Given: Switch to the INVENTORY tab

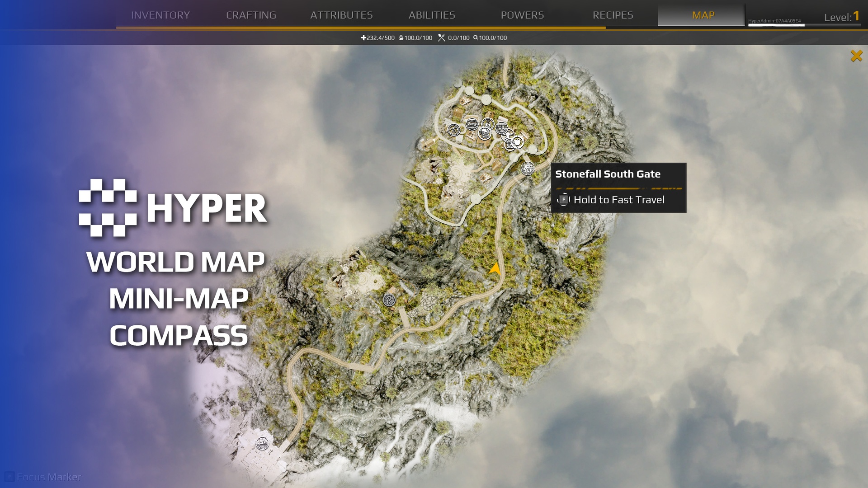Looking at the screenshot, I should [160, 14].
